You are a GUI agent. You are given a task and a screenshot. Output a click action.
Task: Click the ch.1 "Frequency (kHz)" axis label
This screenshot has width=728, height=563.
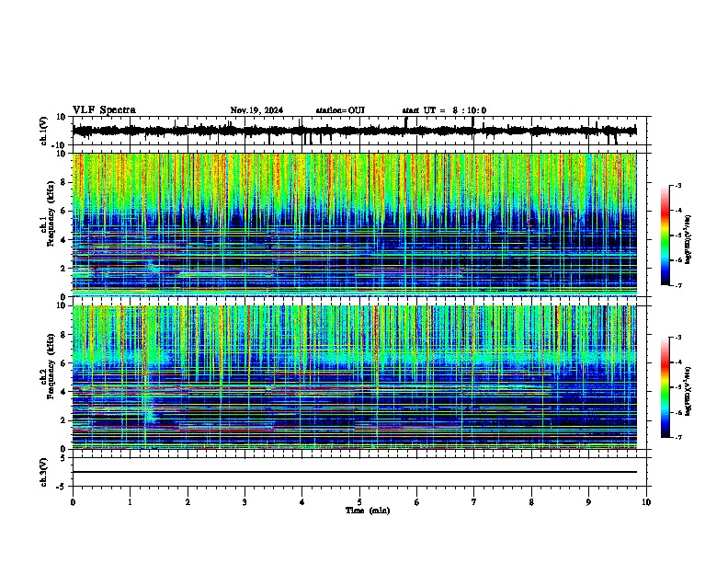(51, 214)
